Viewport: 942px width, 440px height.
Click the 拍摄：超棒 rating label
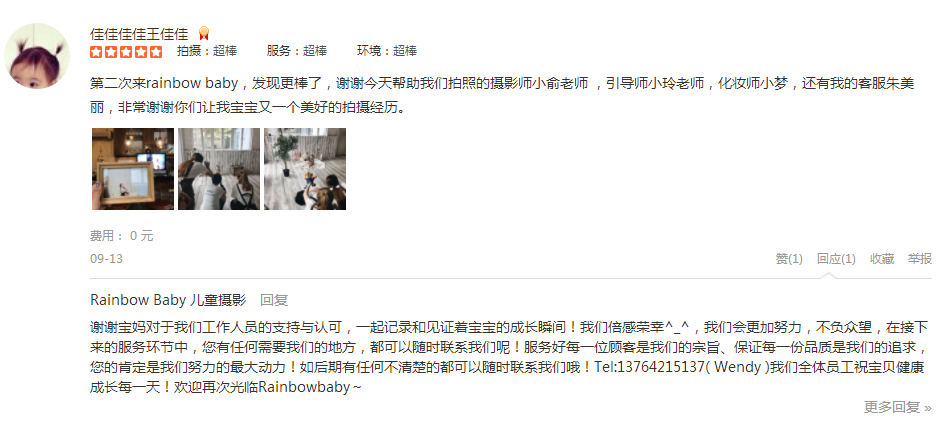207,51
